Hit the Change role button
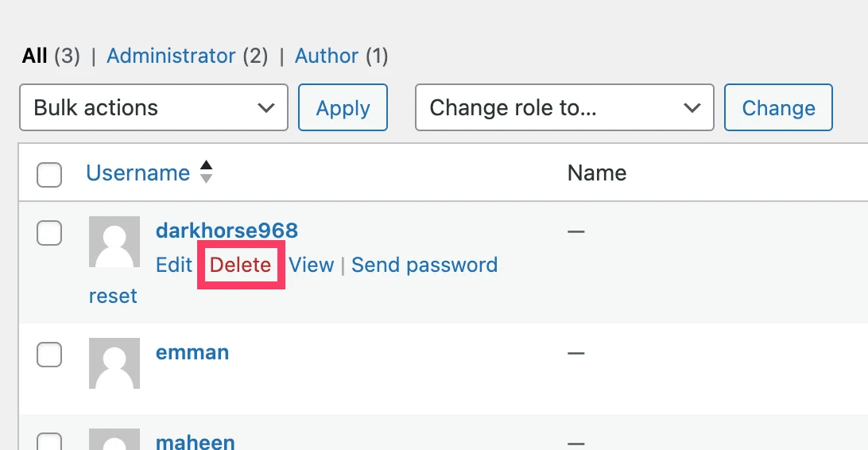 (778, 108)
